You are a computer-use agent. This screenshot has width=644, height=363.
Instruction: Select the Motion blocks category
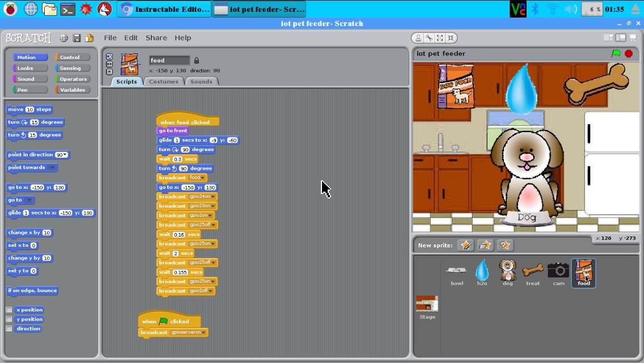[x=29, y=57]
